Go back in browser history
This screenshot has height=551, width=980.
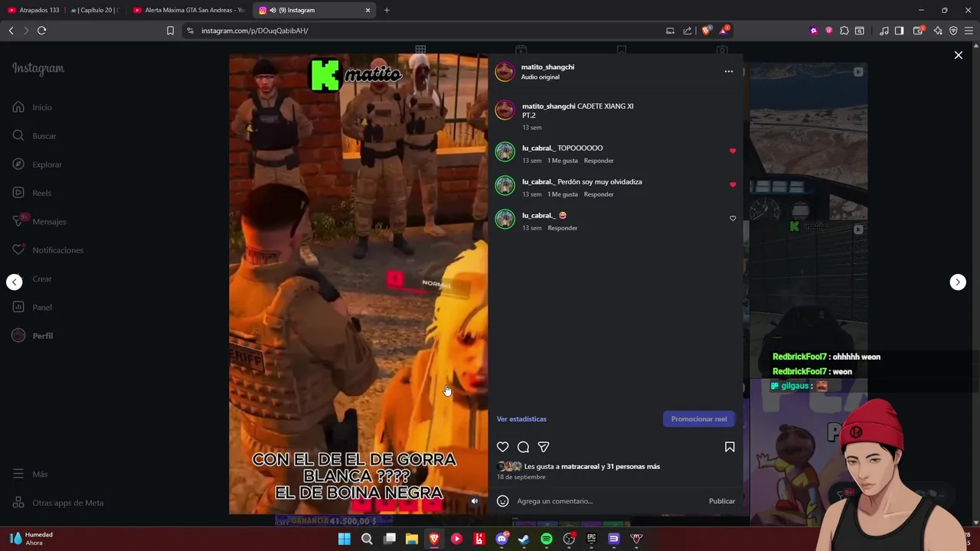pyautogui.click(x=11, y=31)
